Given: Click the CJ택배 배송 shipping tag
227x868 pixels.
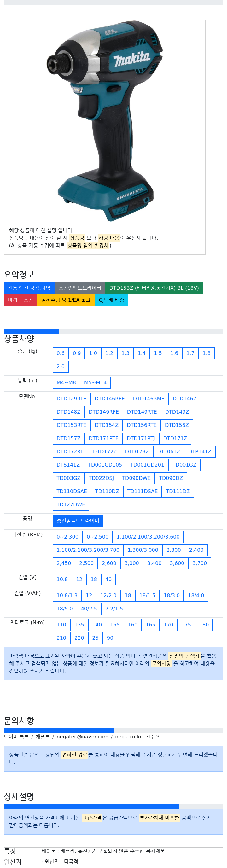Looking at the screenshot, I should (x=112, y=300).
